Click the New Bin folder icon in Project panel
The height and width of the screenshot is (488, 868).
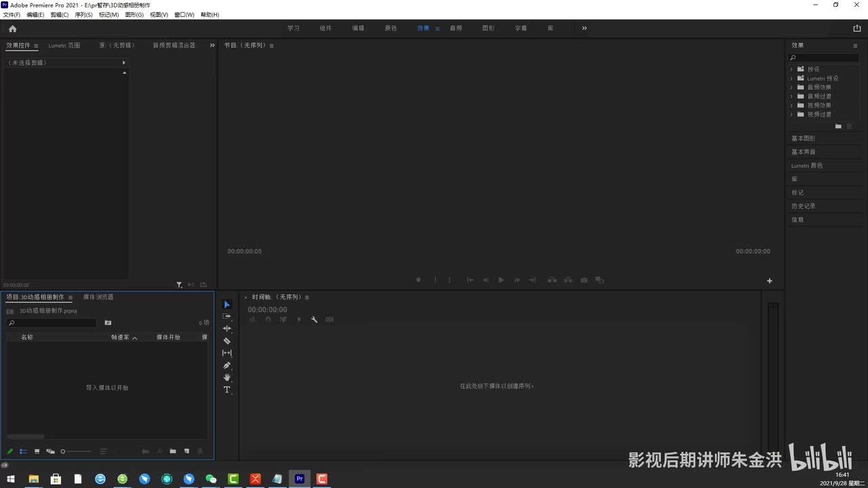point(173,451)
